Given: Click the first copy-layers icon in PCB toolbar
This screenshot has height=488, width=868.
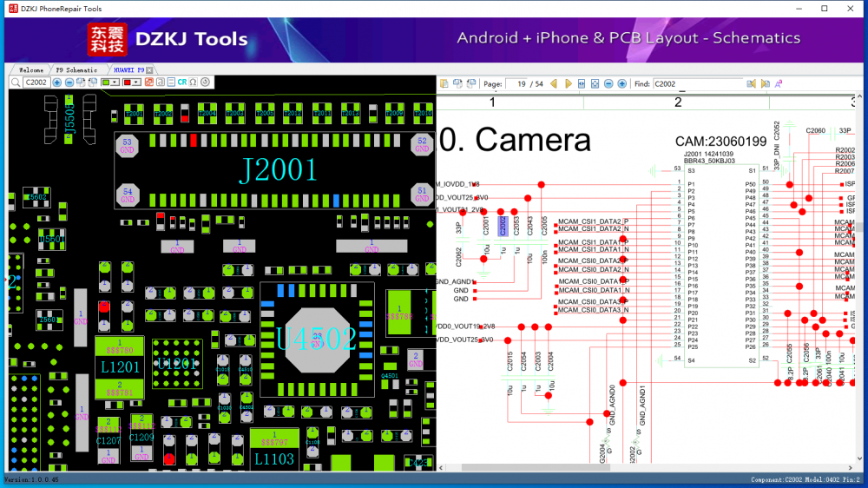Looking at the screenshot, I should (81, 82).
